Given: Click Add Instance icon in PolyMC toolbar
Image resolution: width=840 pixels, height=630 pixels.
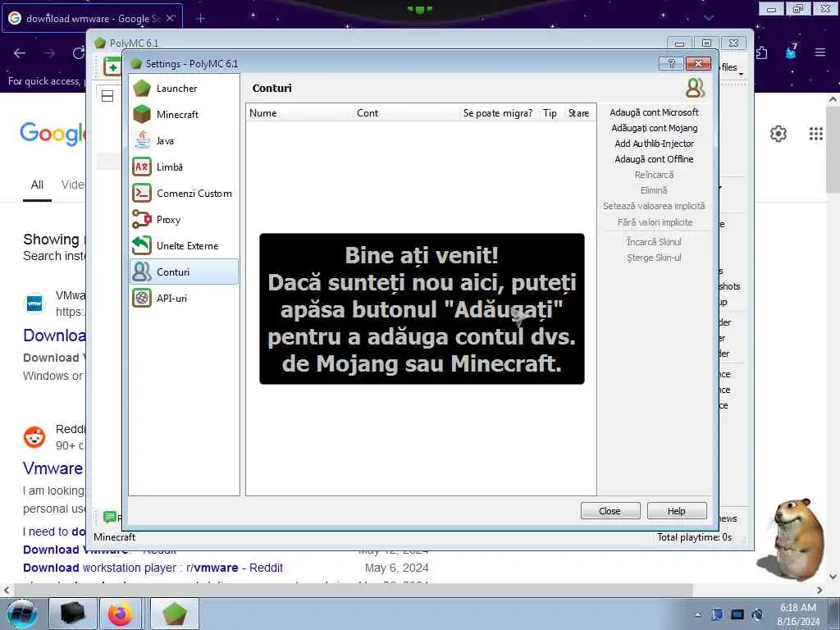Looking at the screenshot, I should click(x=112, y=67).
